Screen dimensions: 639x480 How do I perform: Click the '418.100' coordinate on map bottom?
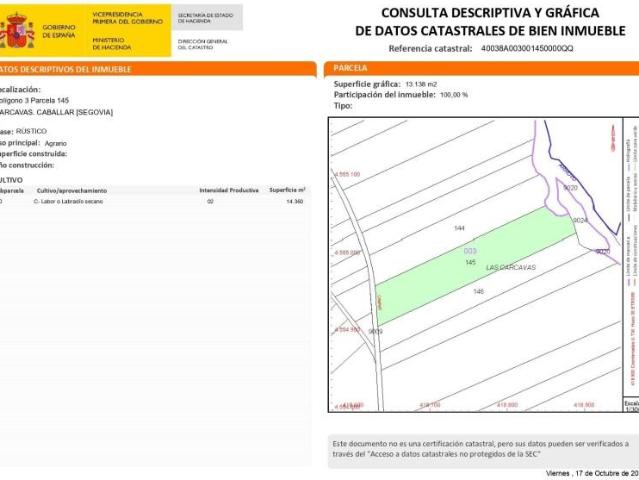pyautogui.click(x=430, y=405)
